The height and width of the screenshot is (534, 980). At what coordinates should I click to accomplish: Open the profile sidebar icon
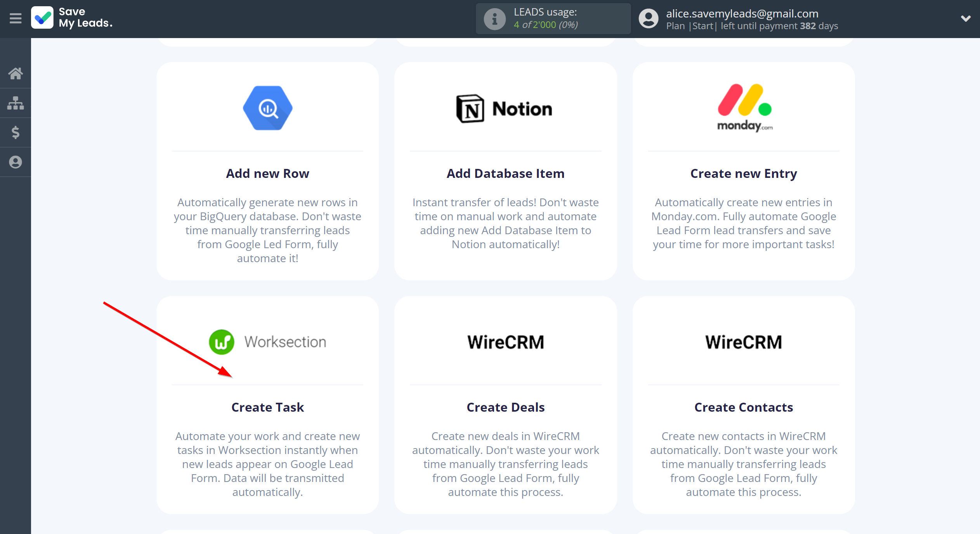(x=16, y=162)
